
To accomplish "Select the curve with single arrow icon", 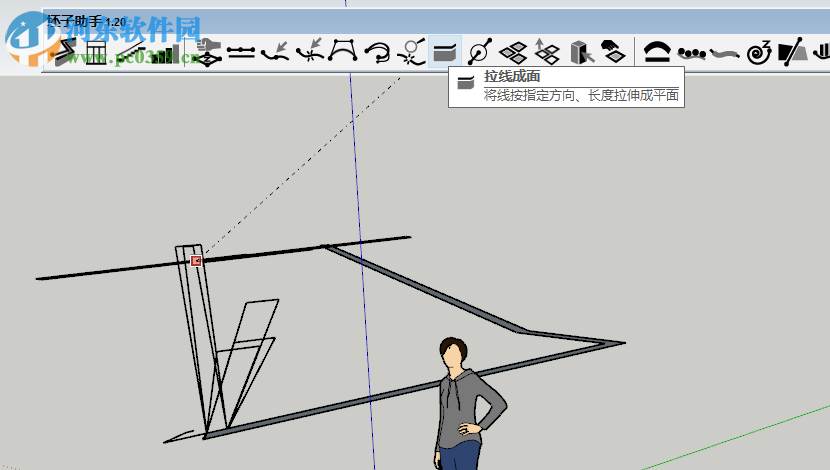I will [275, 52].
